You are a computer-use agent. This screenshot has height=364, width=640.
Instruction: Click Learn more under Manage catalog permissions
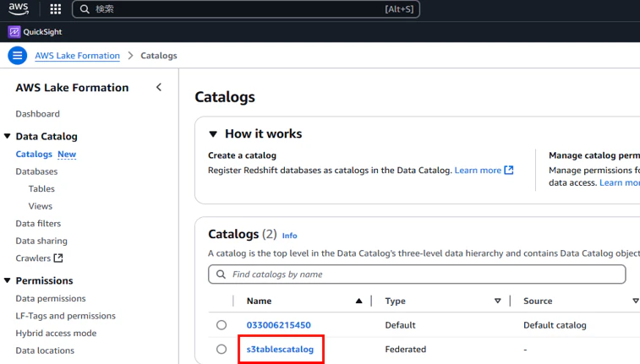coord(620,182)
